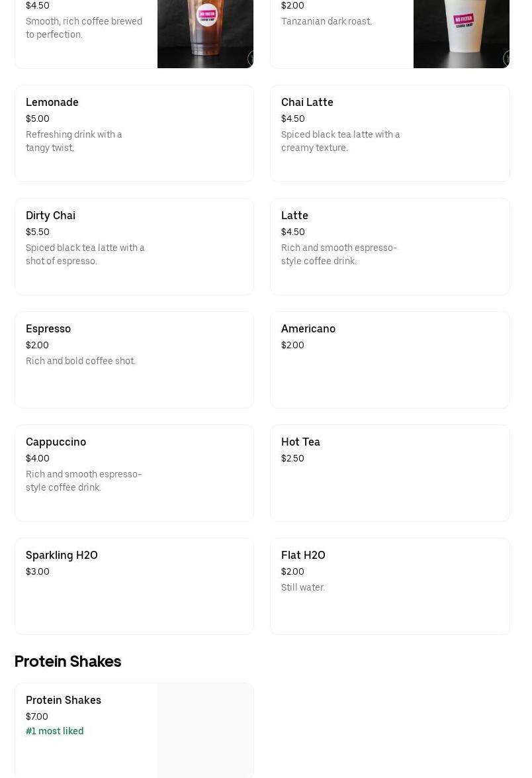The image size is (532, 778).
Task: Open the Lemonade item card
Action: [x=134, y=133]
